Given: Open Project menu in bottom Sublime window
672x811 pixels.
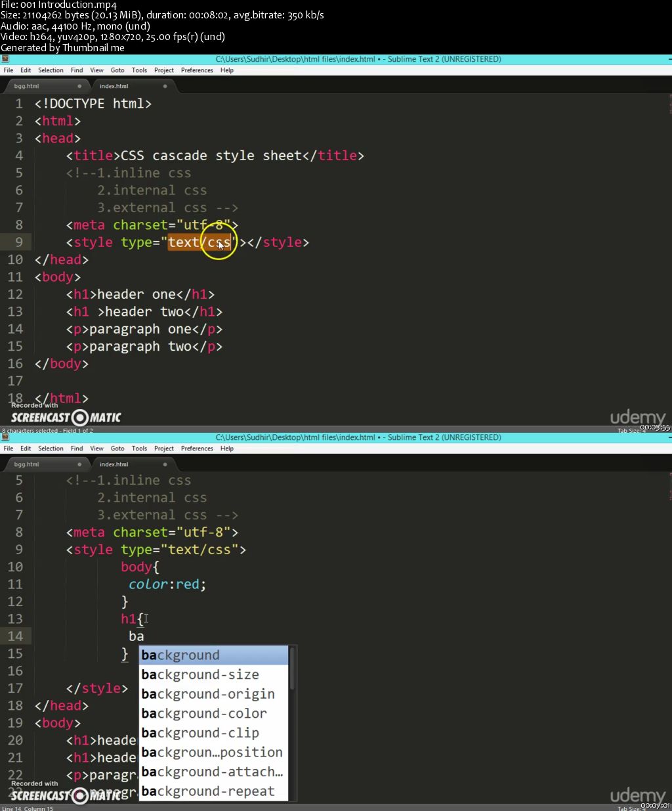Looking at the screenshot, I should (164, 449).
